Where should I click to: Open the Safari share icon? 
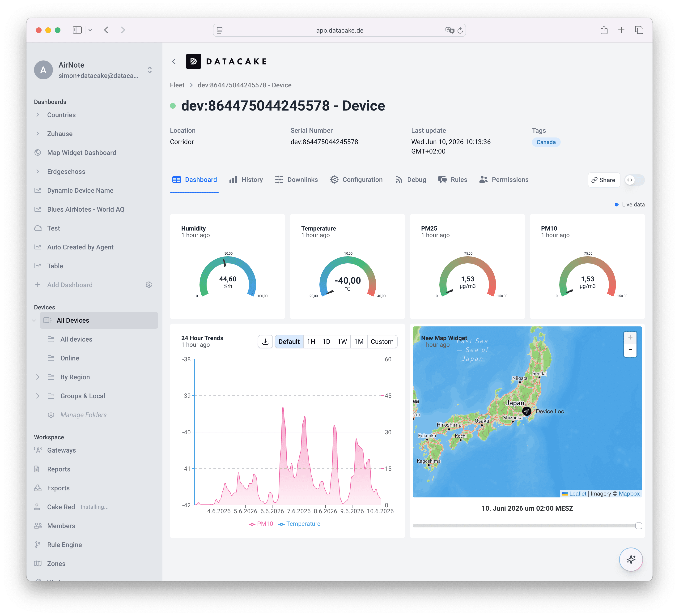(x=604, y=30)
